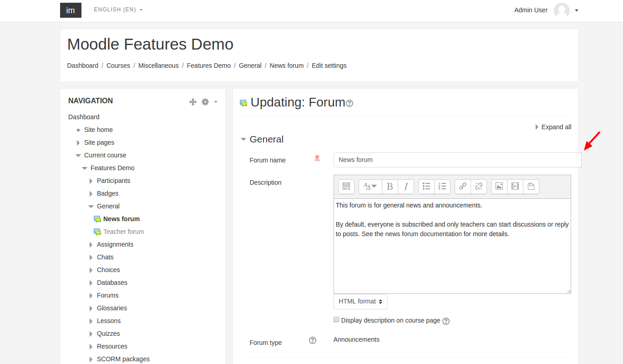This screenshot has width=623, height=364.
Task: Open Resources in navigation tree
Action: coord(112,346)
